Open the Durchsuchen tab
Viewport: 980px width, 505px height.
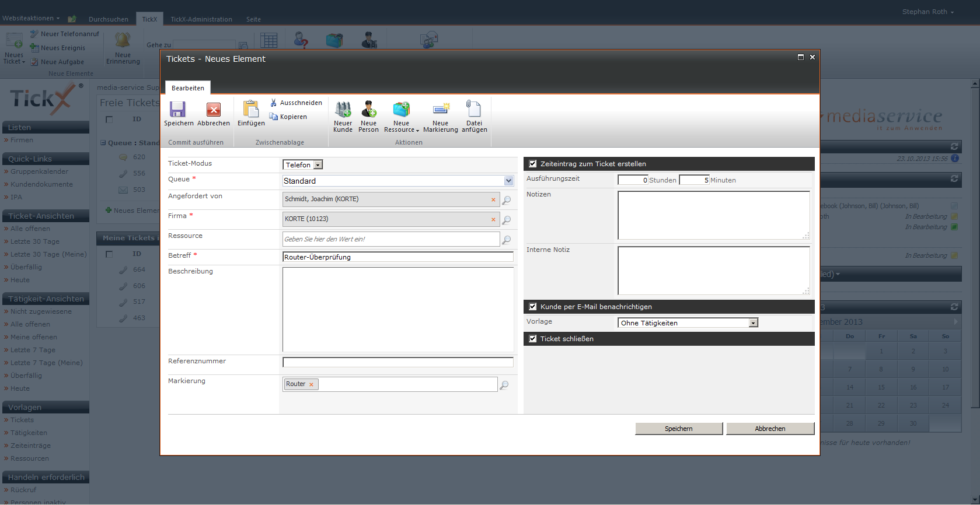click(x=109, y=19)
